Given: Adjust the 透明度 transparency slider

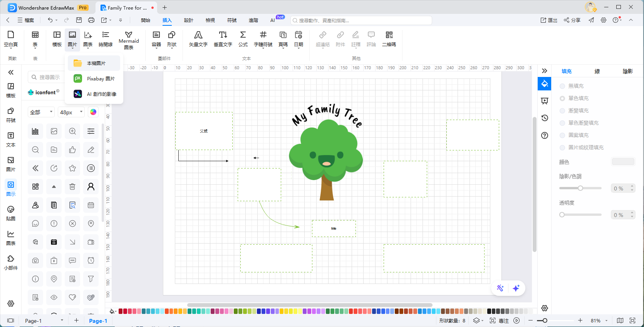Looking at the screenshot, I should point(562,215).
